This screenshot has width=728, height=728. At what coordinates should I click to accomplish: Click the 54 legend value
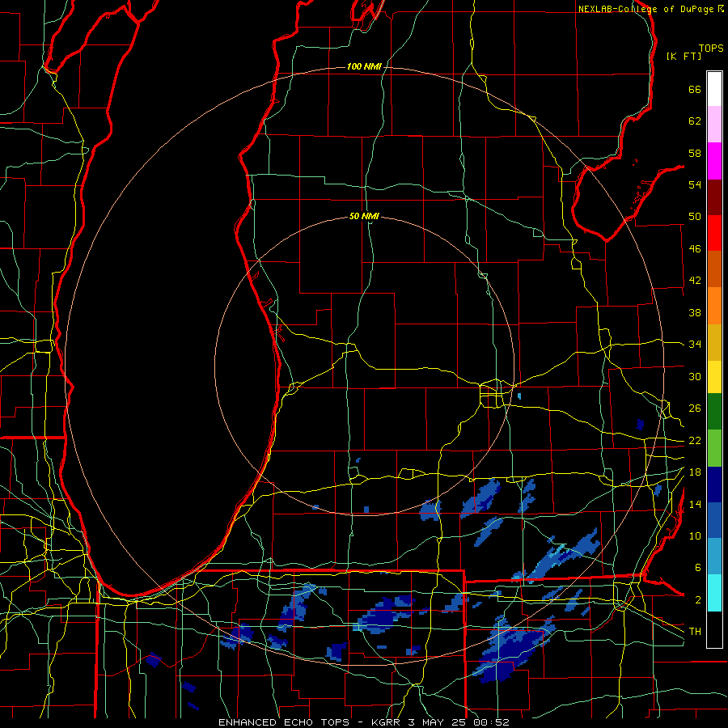[x=695, y=184]
